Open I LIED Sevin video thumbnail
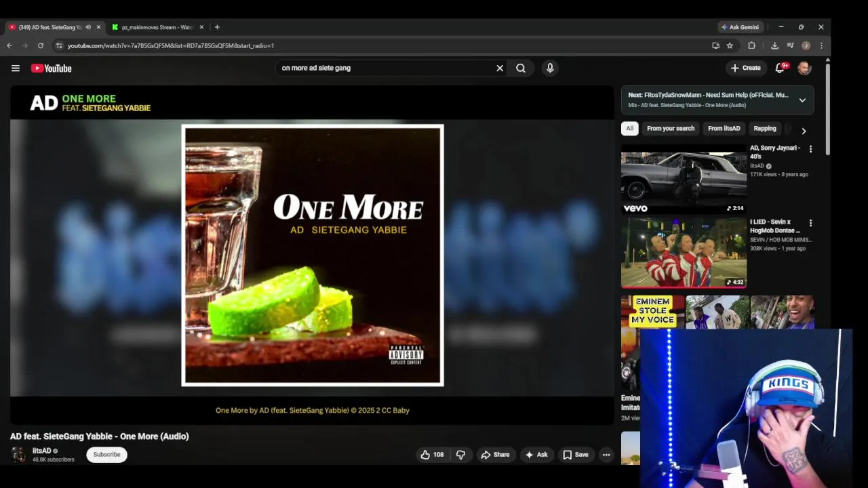Screen dimensions: 868x488 [684, 253]
